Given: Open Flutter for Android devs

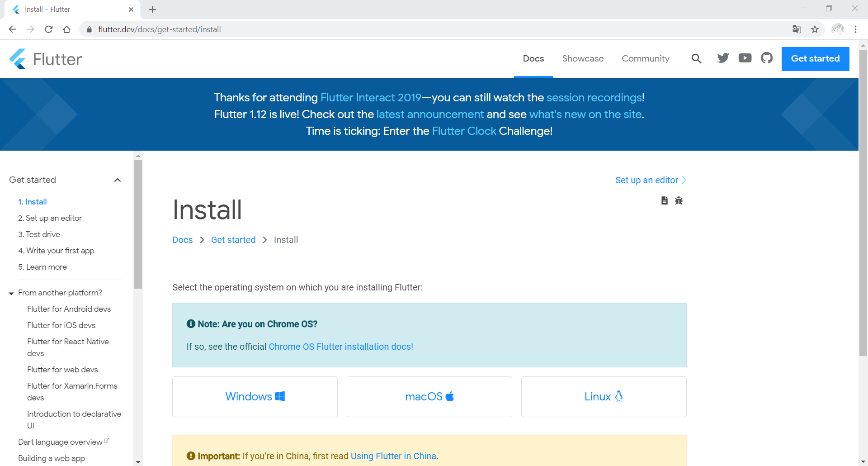Looking at the screenshot, I should [x=69, y=309].
